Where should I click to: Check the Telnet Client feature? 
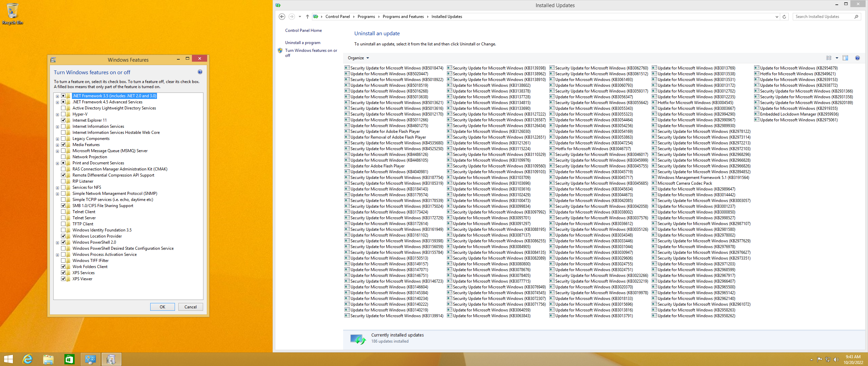pyautogui.click(x=63, y=212)
